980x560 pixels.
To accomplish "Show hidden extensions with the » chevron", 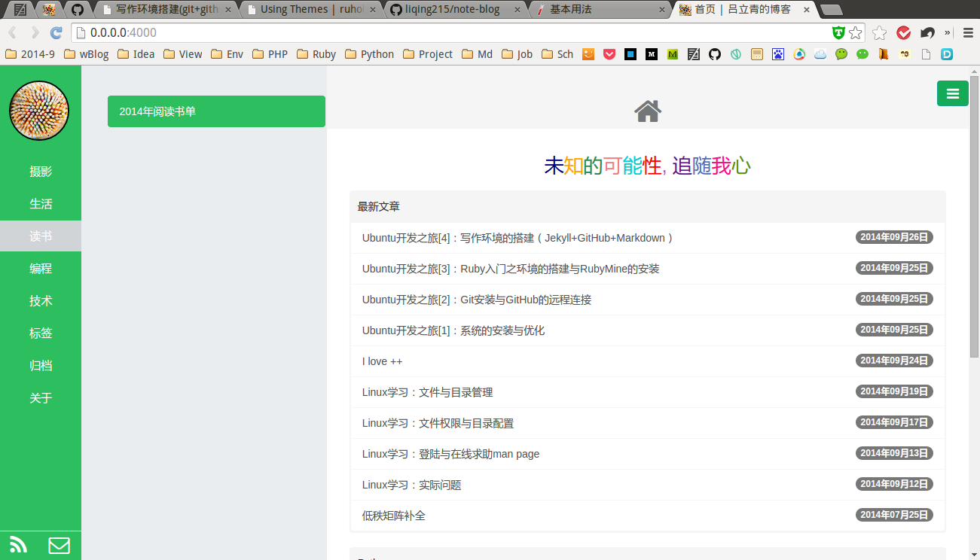I will click(948, 32).
